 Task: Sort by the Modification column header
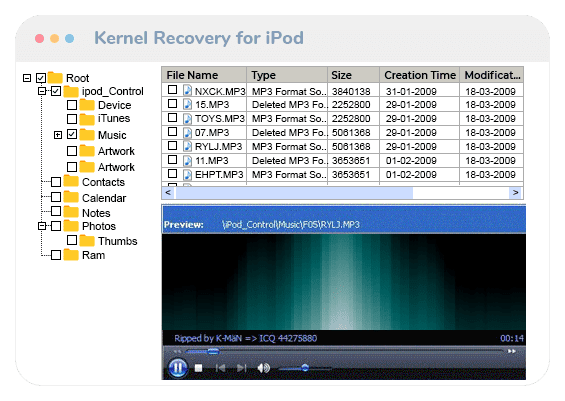(x=492, y=75)
